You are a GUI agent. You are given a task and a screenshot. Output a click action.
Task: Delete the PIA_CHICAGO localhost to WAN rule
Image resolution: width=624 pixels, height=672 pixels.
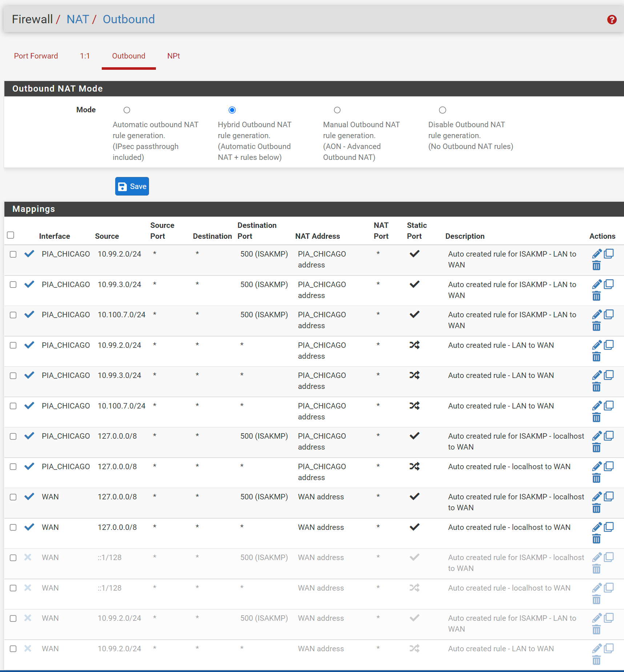pos(596,478)
